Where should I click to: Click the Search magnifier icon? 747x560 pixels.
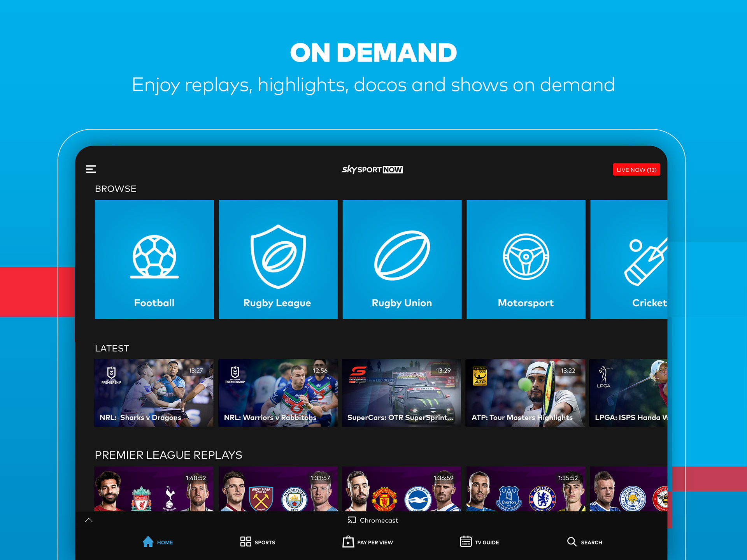(x=572, y=541)
